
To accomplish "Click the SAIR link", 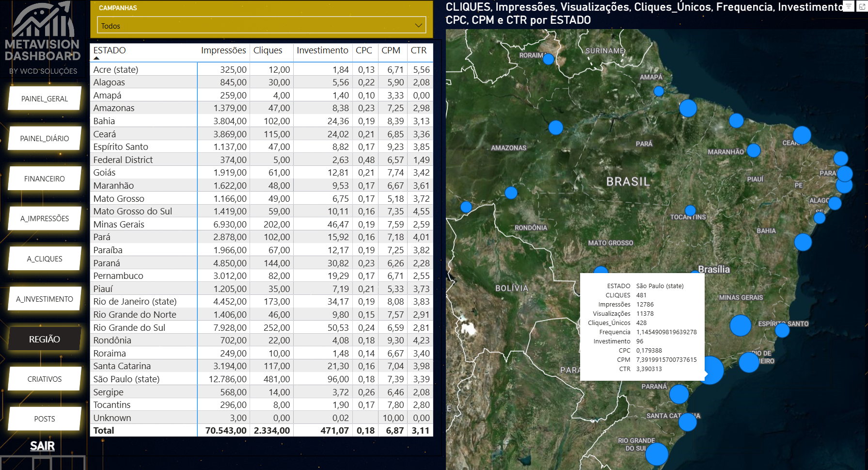I will tap(42, 446).
